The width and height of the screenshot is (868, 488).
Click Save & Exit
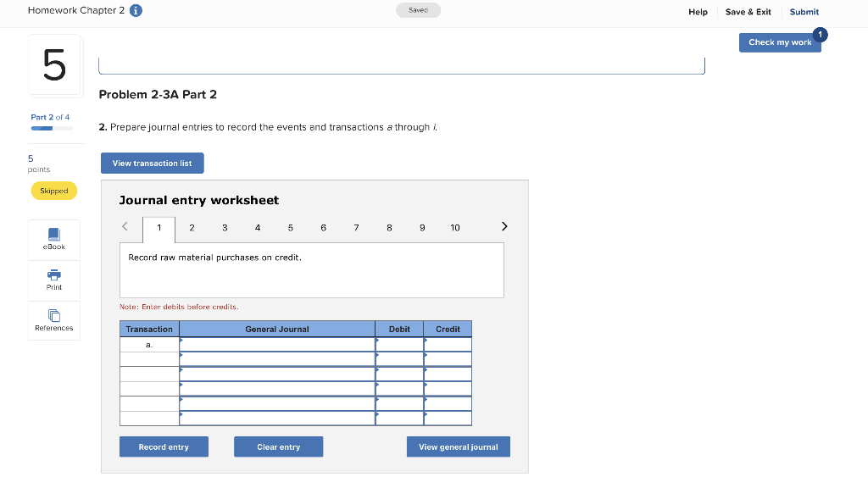click(x=748, y=12)
